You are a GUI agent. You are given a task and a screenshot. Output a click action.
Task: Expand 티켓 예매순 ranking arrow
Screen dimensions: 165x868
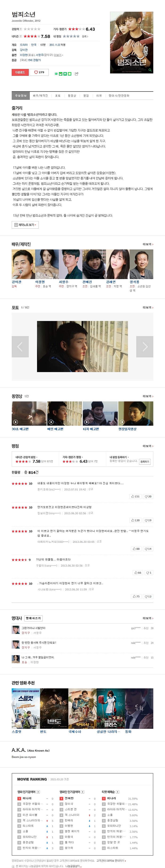point(118,792)
